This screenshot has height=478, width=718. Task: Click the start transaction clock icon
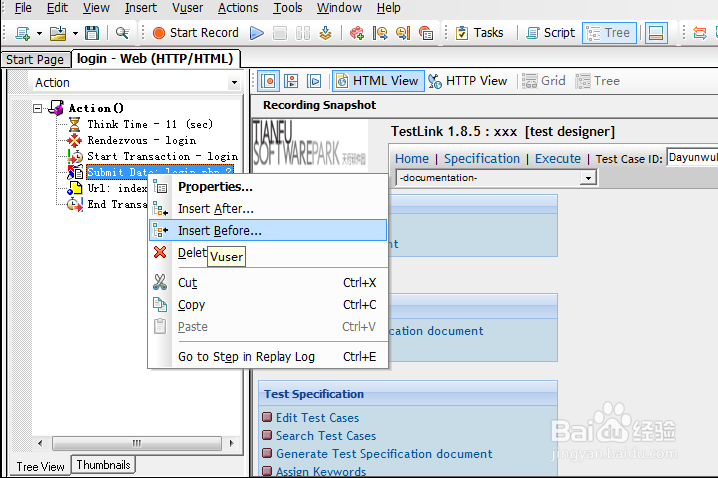(380, 33)
